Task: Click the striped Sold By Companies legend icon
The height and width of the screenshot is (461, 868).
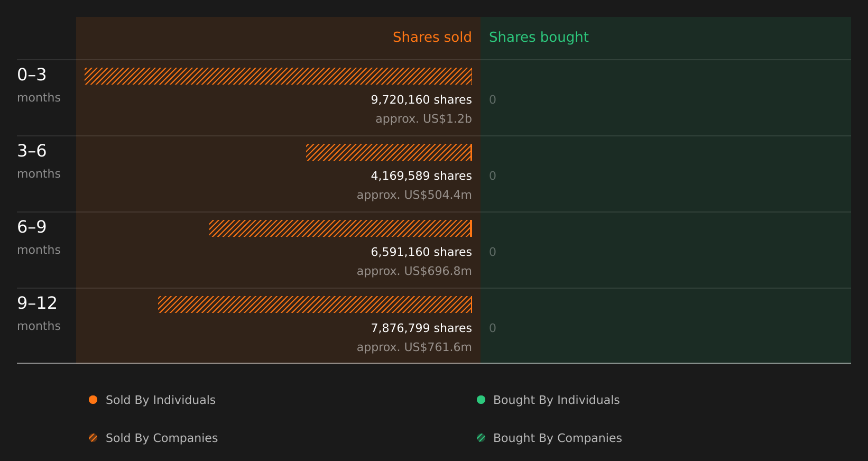Action: pyautogui.click(x=93, y=438)
